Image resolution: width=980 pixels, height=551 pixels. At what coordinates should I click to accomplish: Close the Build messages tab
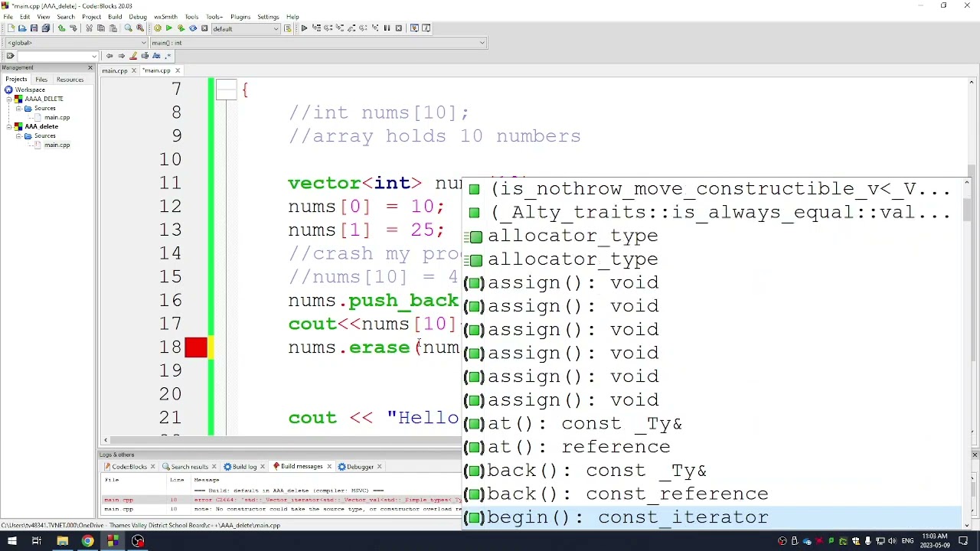pyautogui.click(x=329, y=467)
